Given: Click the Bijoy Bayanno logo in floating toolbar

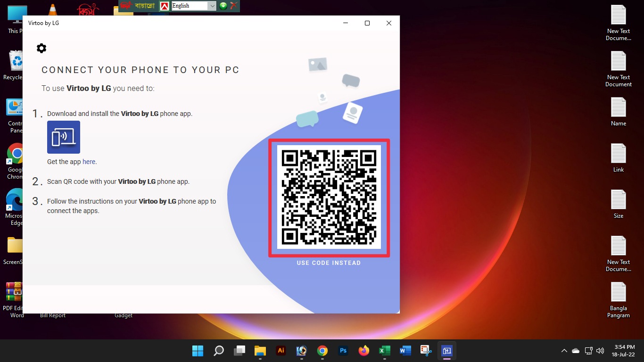Looking at the screenshot, I should click(x=138, y=6).
